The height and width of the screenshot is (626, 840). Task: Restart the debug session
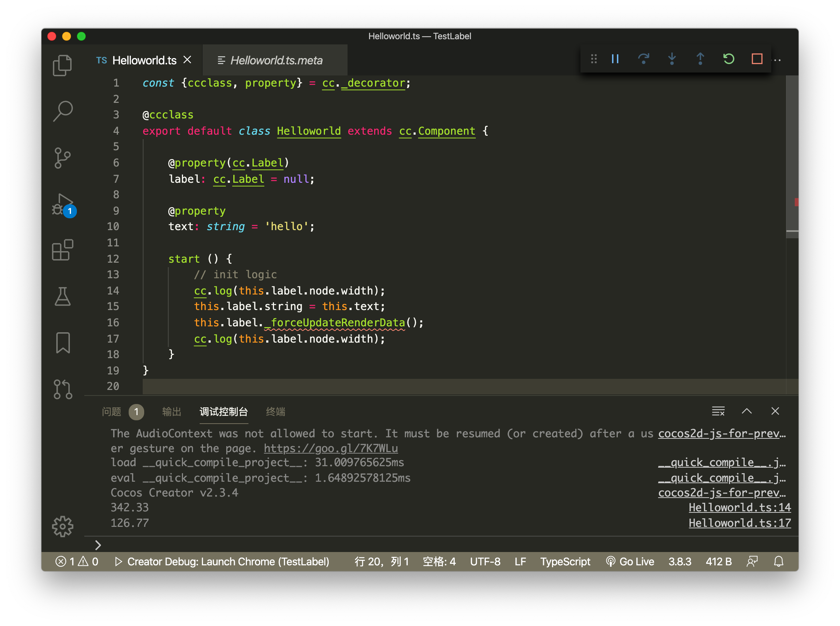pyautogui.click(x=728, y=59)
